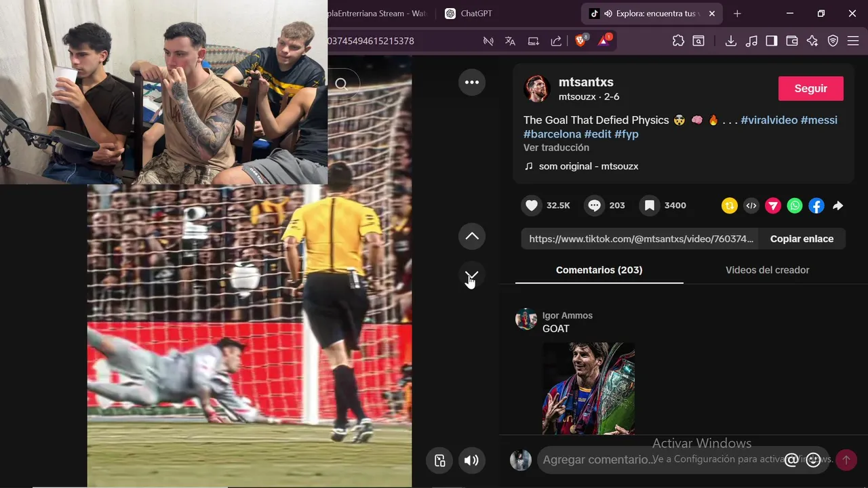Share the video to WhatsApp
The image size is (868, 488).
tap(795, 205)
